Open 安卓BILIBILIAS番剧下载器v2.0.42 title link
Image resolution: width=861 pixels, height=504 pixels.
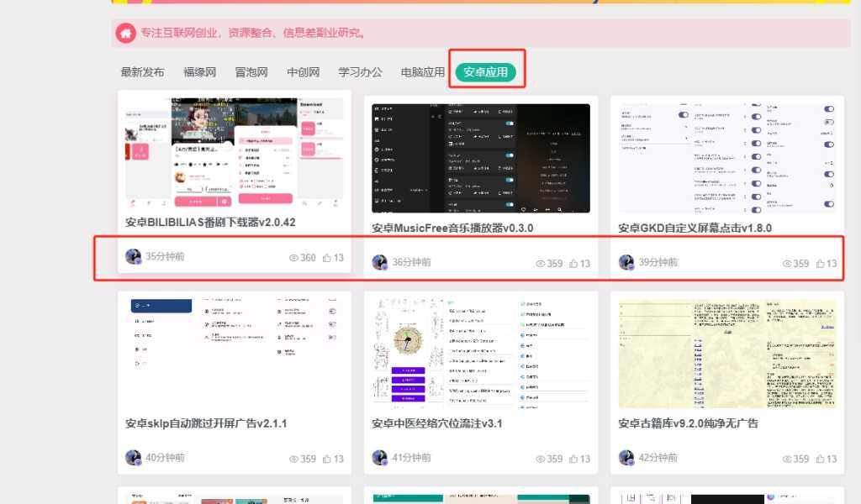[210, 223]
